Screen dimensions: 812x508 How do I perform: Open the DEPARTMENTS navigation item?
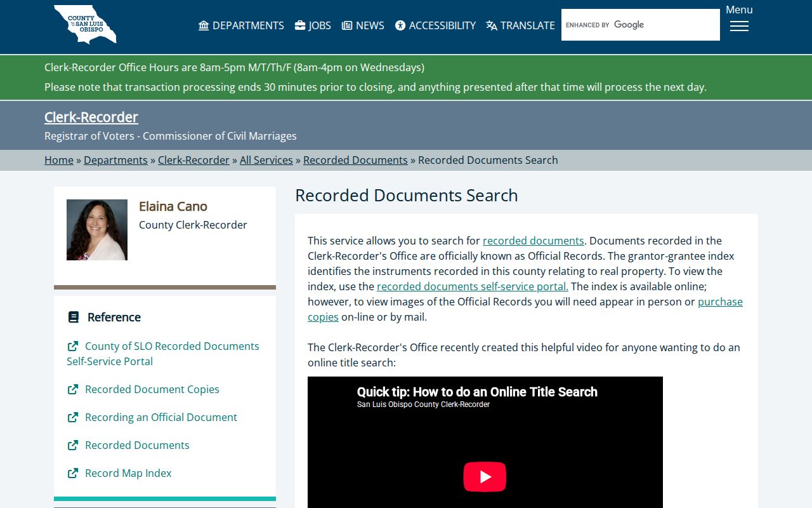(241, 25)
